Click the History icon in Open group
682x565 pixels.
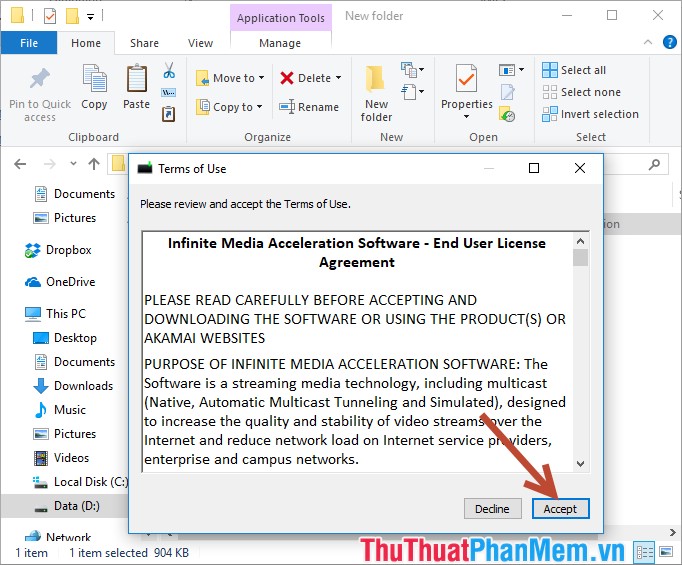507,114
